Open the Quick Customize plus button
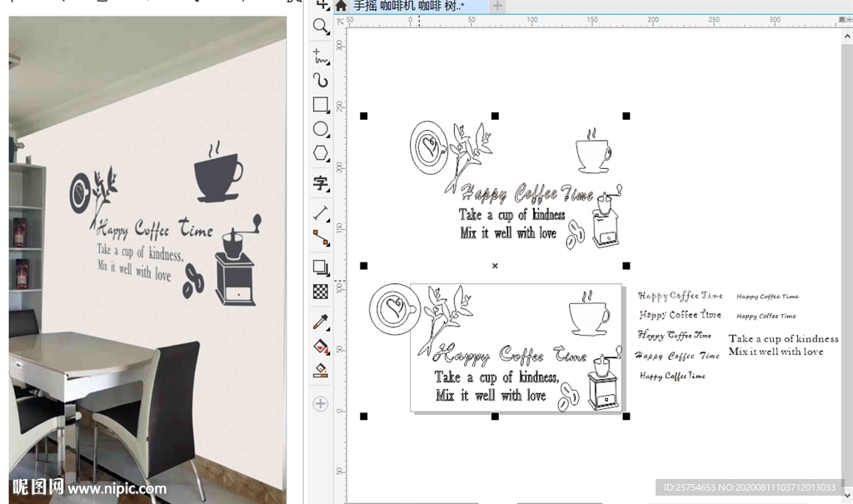The width and height of the screenshot is (853, 504). [321, 404]
